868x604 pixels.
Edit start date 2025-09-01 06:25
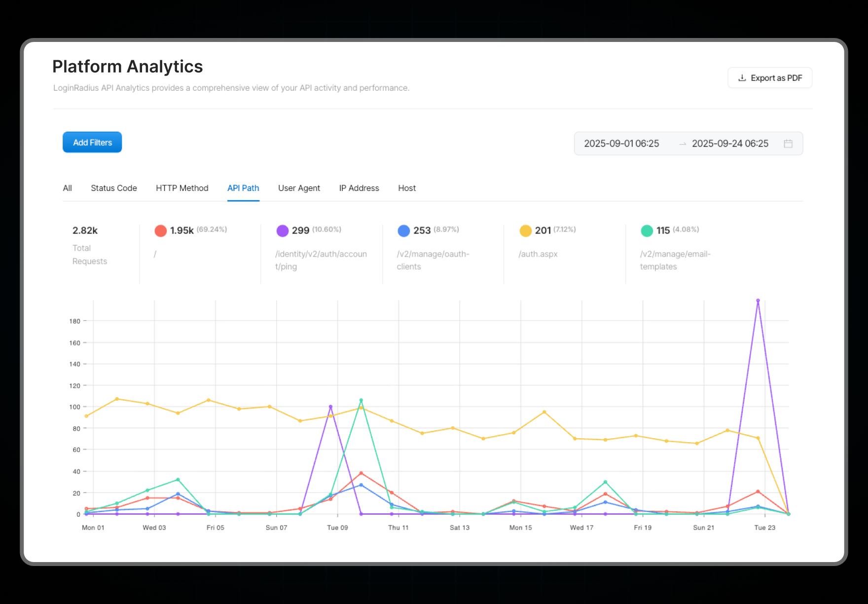point(621,144)
